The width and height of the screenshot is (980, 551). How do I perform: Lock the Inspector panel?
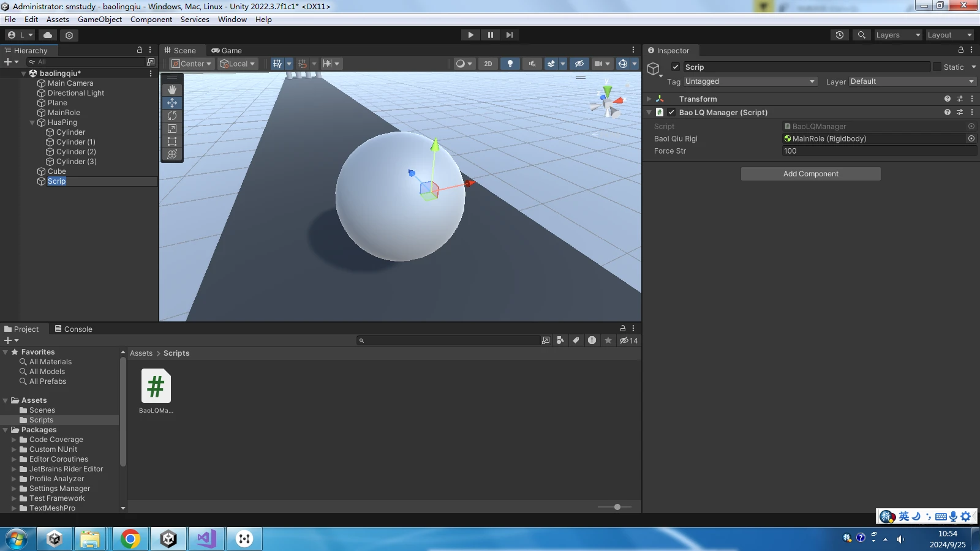tap(961, 50)
